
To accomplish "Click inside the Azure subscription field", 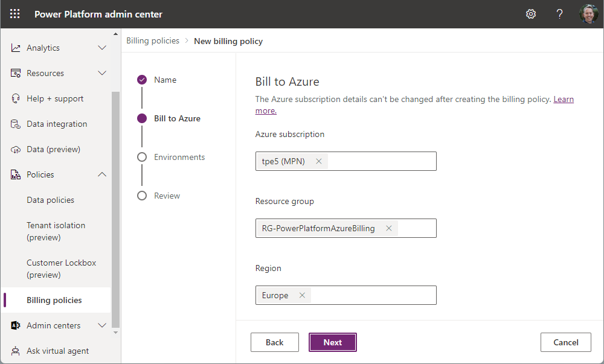I will [x=381, y=161].
